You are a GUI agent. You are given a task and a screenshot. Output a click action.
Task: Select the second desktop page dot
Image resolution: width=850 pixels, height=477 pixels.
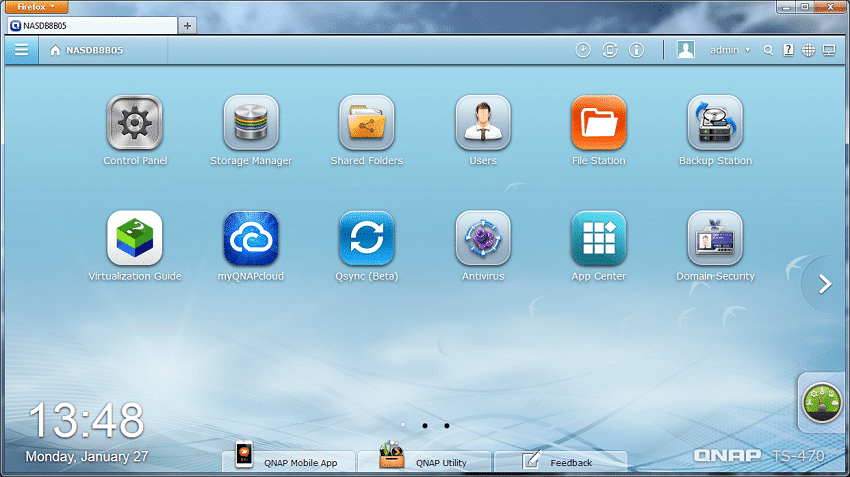(x=425, y=426)
